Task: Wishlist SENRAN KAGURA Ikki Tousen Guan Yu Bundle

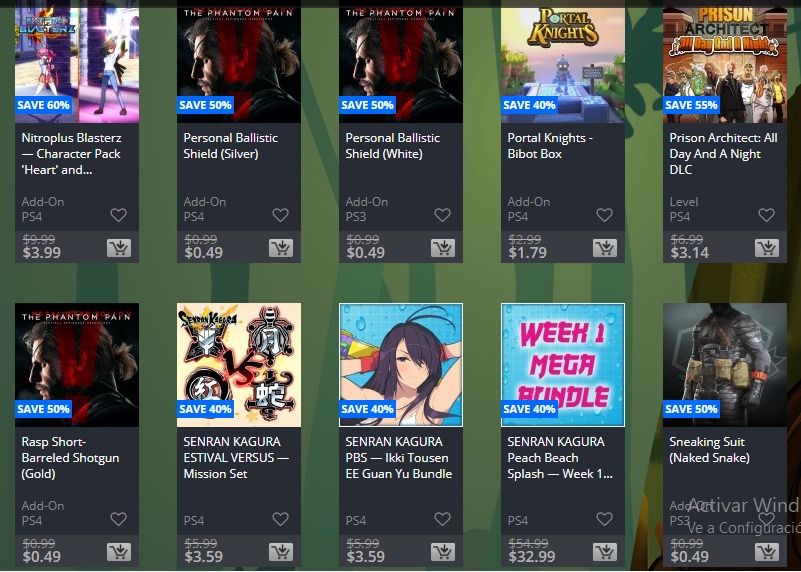Action: coord(442,519)
